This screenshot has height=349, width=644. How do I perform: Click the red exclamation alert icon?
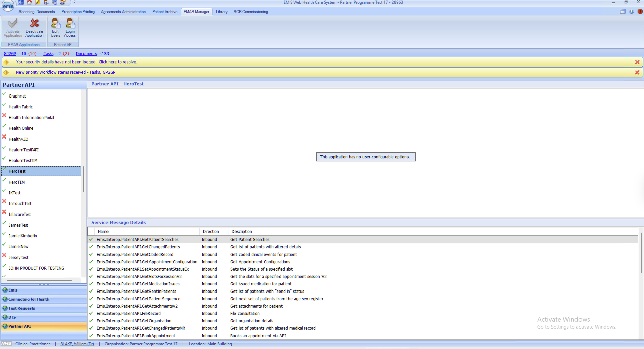click(640, 12)
